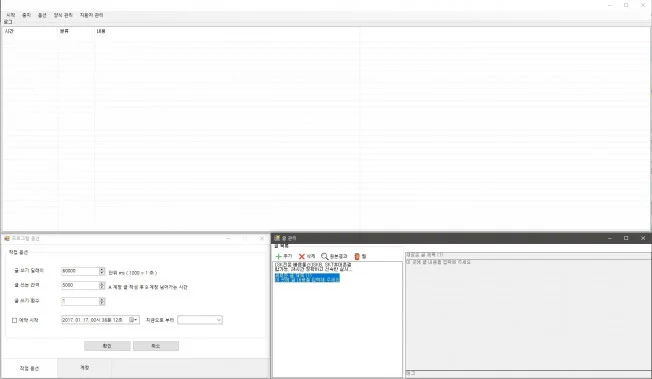Viewport: 652px width, 379px height.
Task: Select the highlighted post in the list
Action: coord(307,277)
